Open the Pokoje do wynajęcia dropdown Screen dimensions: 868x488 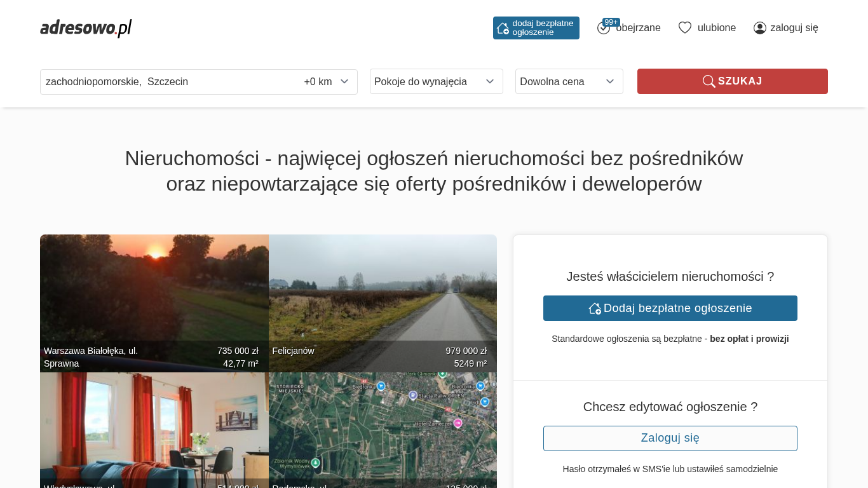[436, 81]
